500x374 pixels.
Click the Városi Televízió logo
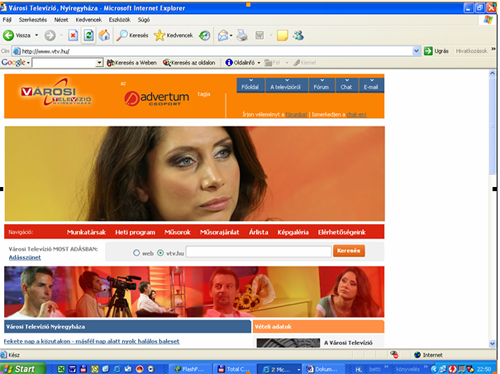click(56, 92)
